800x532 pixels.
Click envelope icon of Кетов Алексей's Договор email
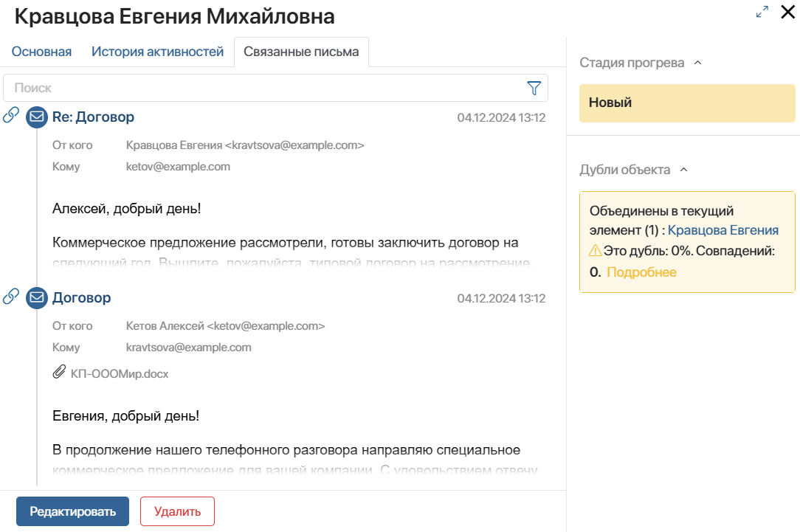(x=37, y=298)
